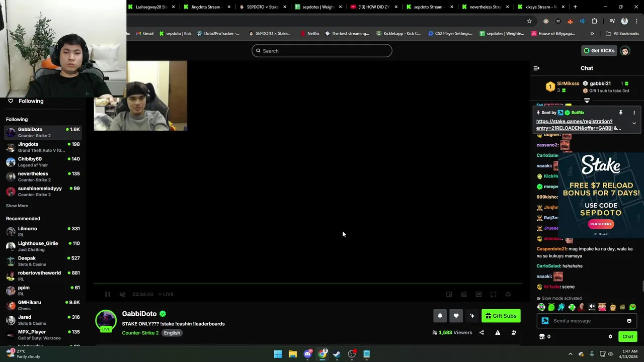Switch to nevertheless Stream browser tab
The height and width of the screenshot is (362, 644).
(x=486, y=7)
